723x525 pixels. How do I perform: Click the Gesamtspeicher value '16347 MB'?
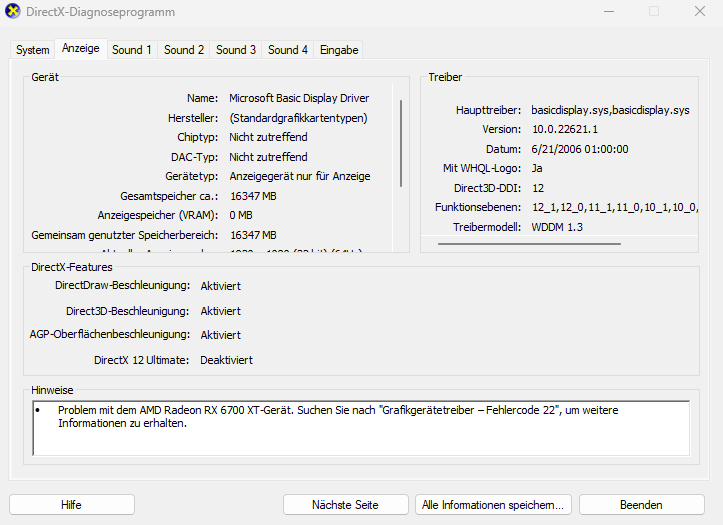click(253, 196)
